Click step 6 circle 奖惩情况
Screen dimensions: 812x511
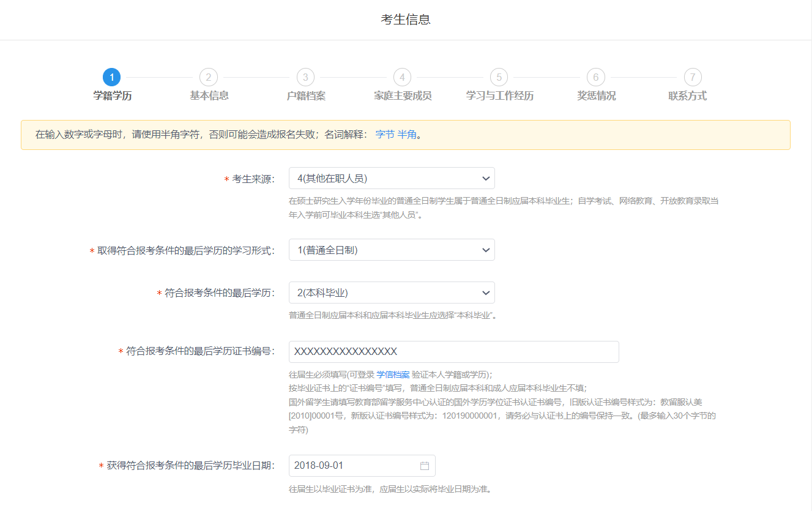pyautogui.click(x=595, y=77)
